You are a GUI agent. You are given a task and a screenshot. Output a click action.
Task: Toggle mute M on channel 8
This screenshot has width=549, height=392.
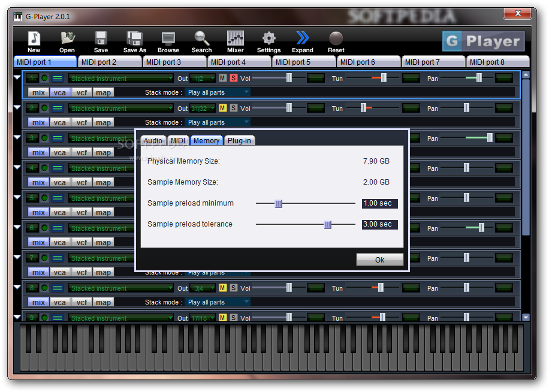[x=223, y=288]
